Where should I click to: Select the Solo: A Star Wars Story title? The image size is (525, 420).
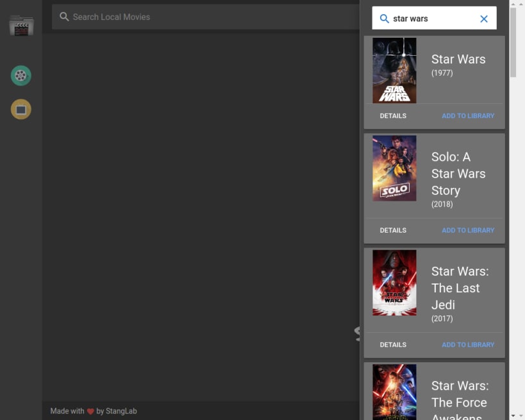point(458,174)
